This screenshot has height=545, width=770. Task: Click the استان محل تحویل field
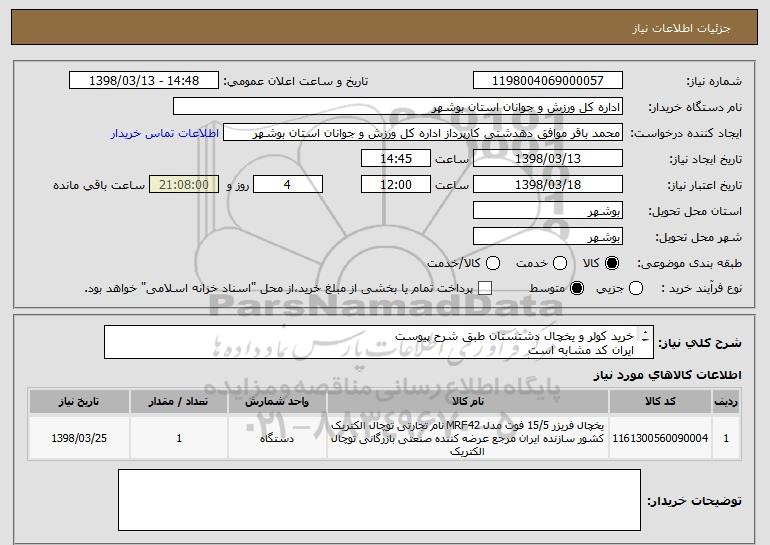[x=548, y=211]
